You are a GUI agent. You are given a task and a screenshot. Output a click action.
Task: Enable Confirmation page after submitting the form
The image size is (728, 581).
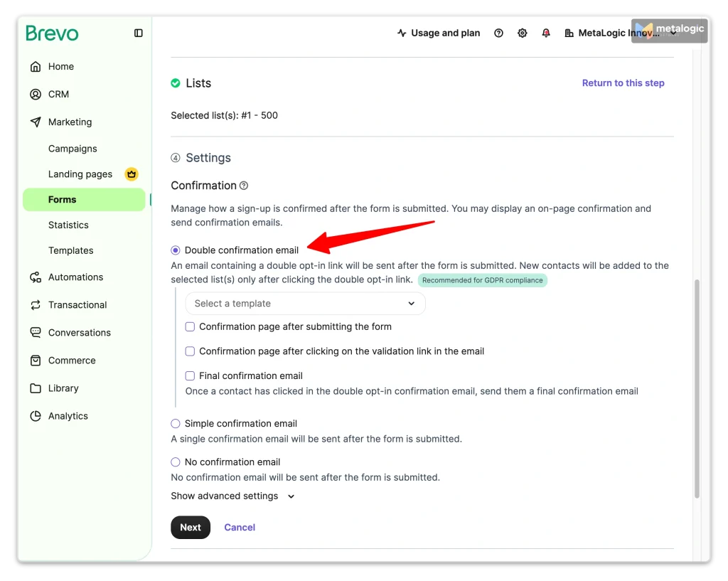[190, 327]
